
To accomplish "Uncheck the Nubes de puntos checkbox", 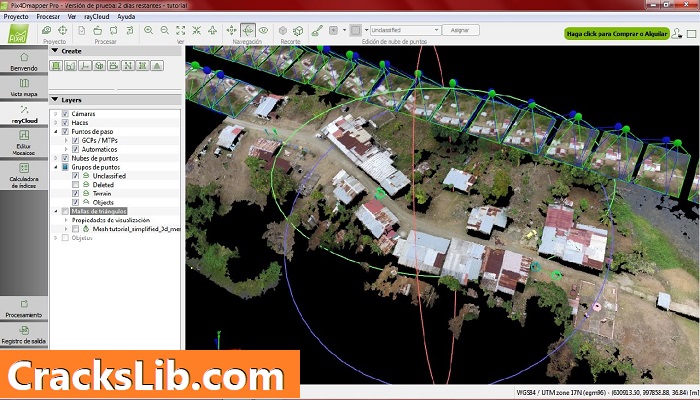I will 65,158.
